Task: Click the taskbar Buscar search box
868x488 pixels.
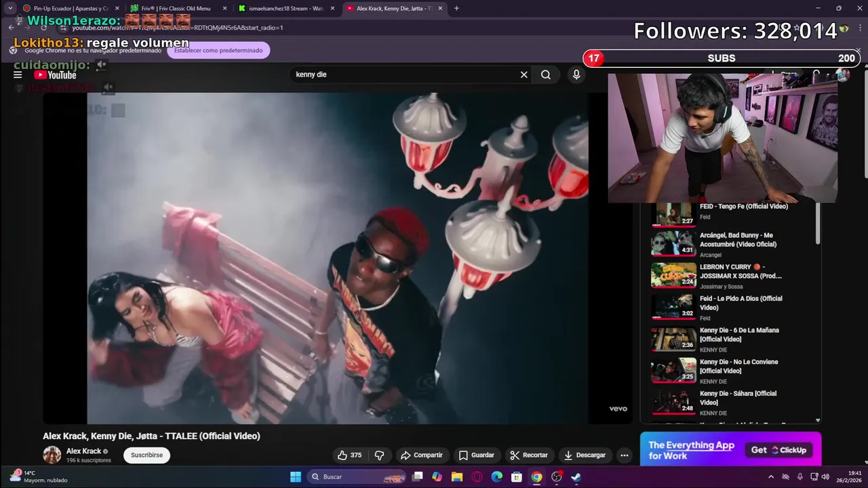Action: click(357, 477)
